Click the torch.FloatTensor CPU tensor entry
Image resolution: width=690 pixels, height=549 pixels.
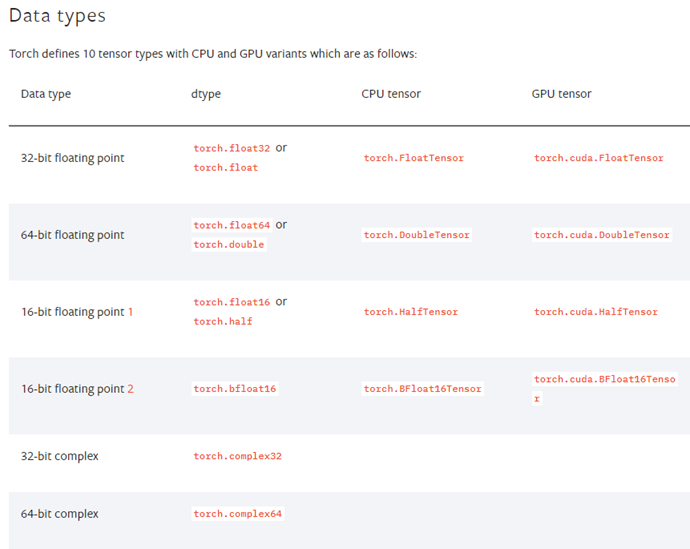tap(413, 158)
